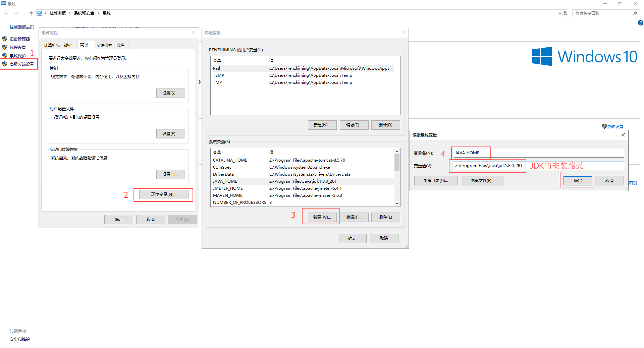Click 编辑(E)... for user variables

point(354,125)
